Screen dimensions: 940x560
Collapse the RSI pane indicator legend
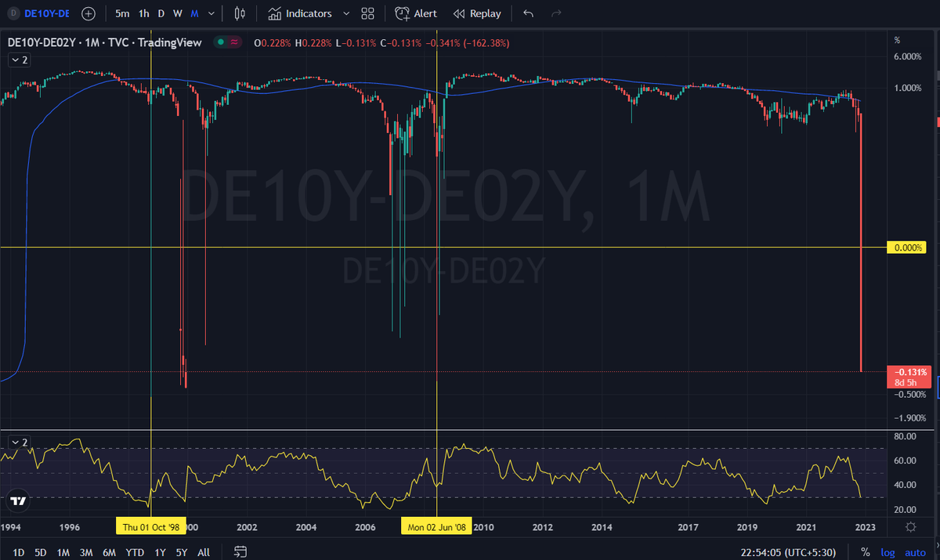click(20, 443)
